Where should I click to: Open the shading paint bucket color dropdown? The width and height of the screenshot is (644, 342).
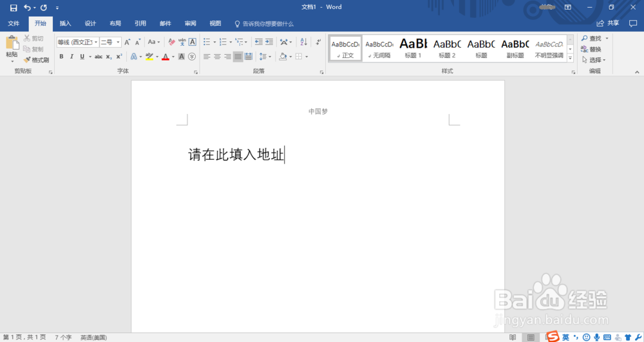coord(290,57)
